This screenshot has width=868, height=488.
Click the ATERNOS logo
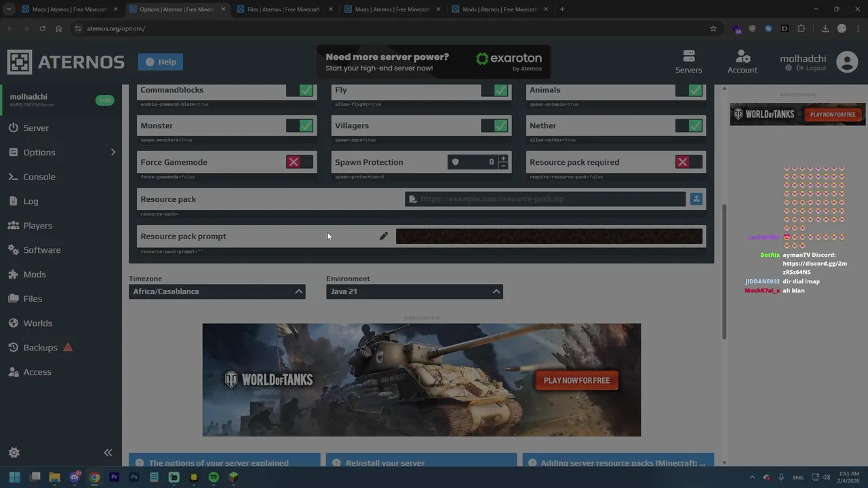coord(66,62)
